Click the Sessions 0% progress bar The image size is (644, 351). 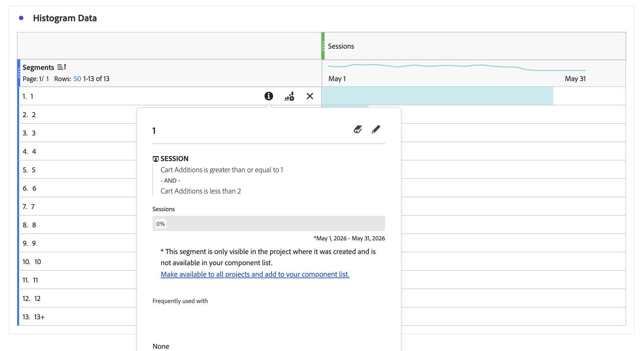269,223
